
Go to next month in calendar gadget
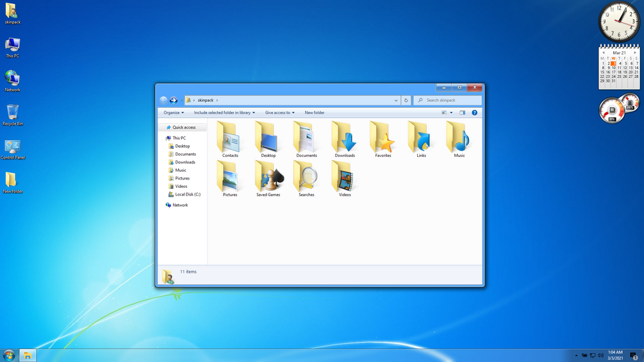point(635,53)
